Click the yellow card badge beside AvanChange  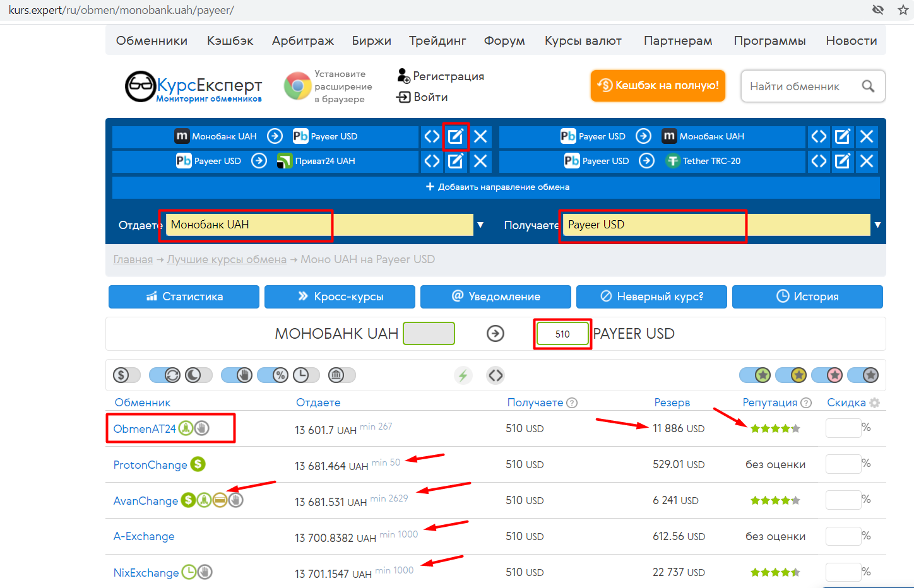pyautogui.click(x=220, y=500)
